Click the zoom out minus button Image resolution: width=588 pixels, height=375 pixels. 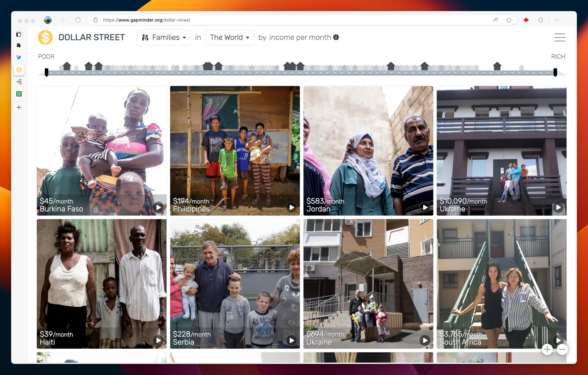(x=562, y=349)
